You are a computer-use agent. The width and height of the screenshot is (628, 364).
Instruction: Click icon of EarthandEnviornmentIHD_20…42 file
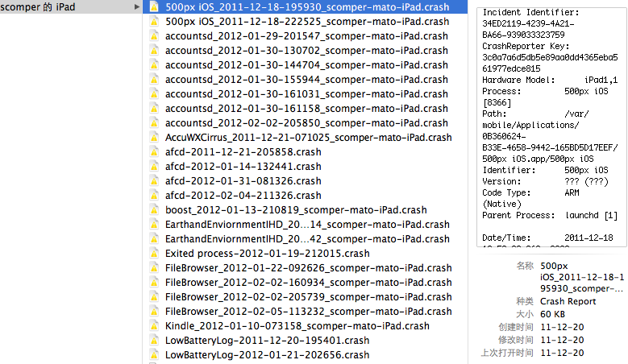point(154,239)
